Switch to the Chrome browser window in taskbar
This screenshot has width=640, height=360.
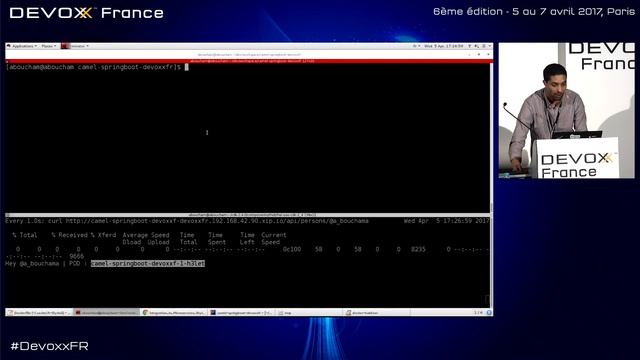(x=174, y=313)
